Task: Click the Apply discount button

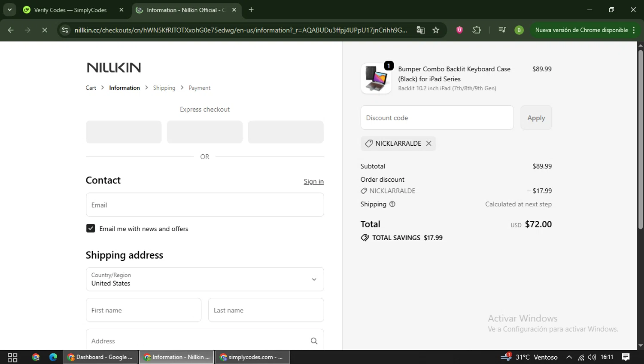Action: click(536, 118)
